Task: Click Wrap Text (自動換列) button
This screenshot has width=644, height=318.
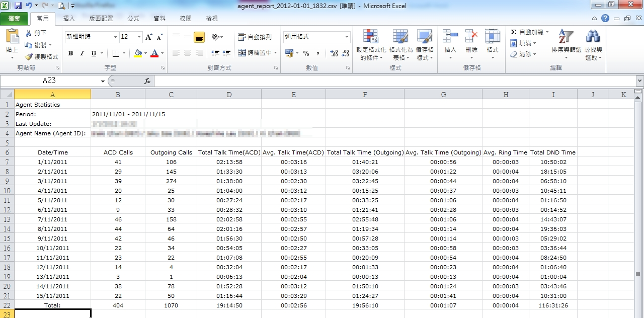Action: tap(255, 37)
